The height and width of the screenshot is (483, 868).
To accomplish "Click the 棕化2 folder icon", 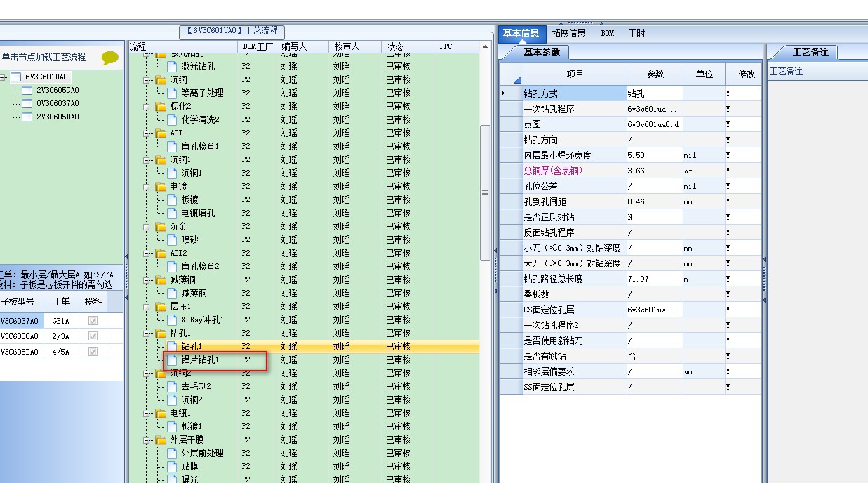I will pos(161,106).
